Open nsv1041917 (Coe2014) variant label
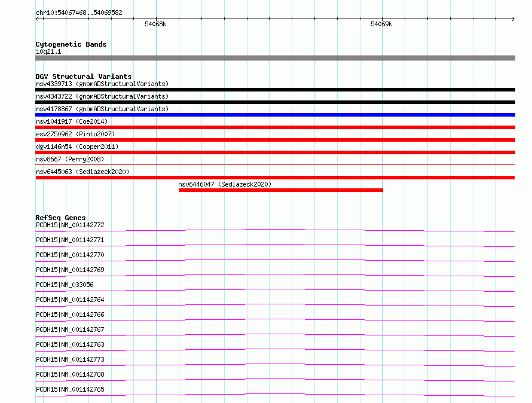532x403 pixels. click(x=72, y=121)
